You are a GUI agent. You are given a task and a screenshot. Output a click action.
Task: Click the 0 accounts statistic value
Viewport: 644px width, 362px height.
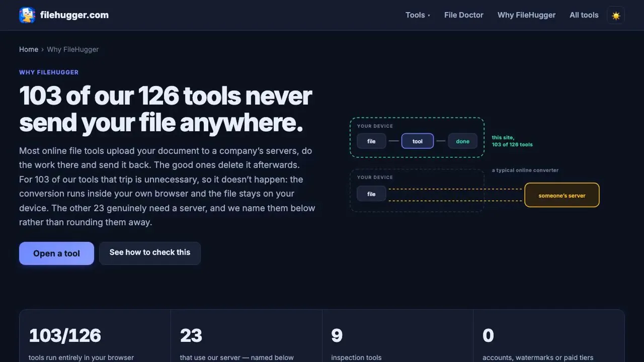tap(488, 335)
